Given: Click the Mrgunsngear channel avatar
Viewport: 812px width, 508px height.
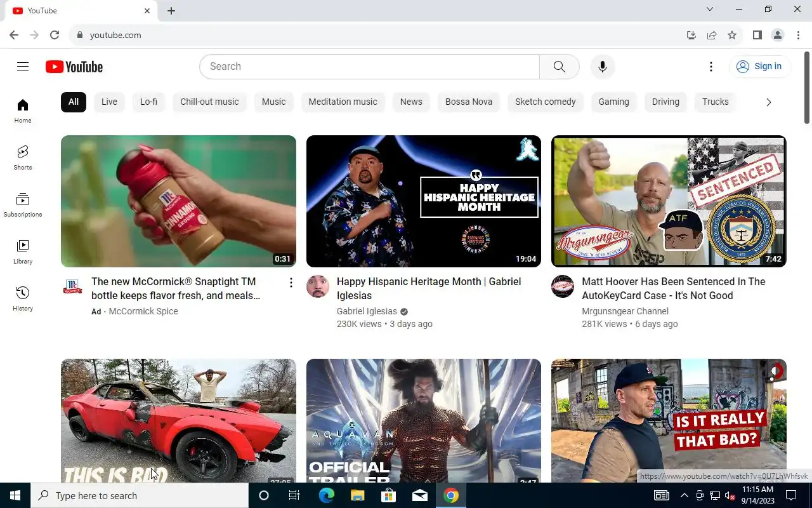Looking at the screenshot, I should (563, 287).
